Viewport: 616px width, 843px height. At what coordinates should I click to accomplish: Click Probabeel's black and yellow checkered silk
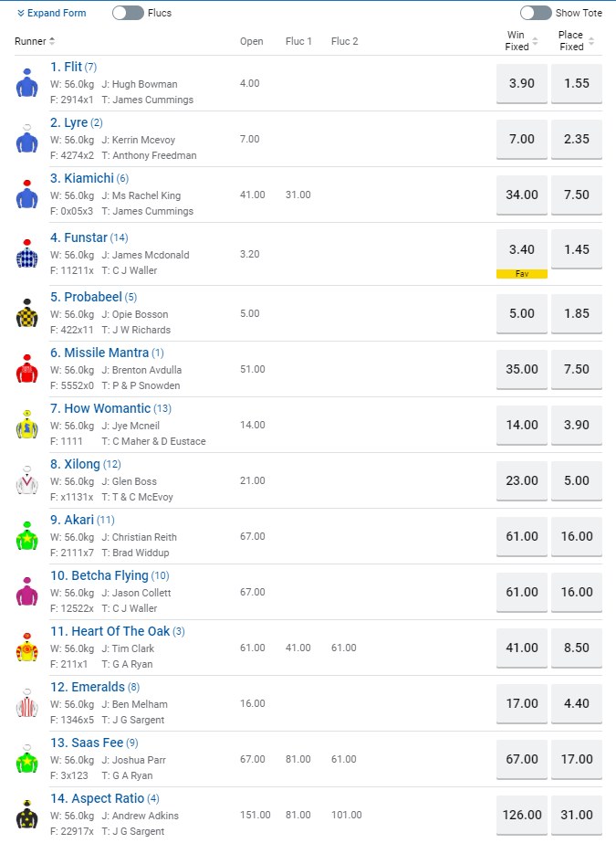[26, 312]
